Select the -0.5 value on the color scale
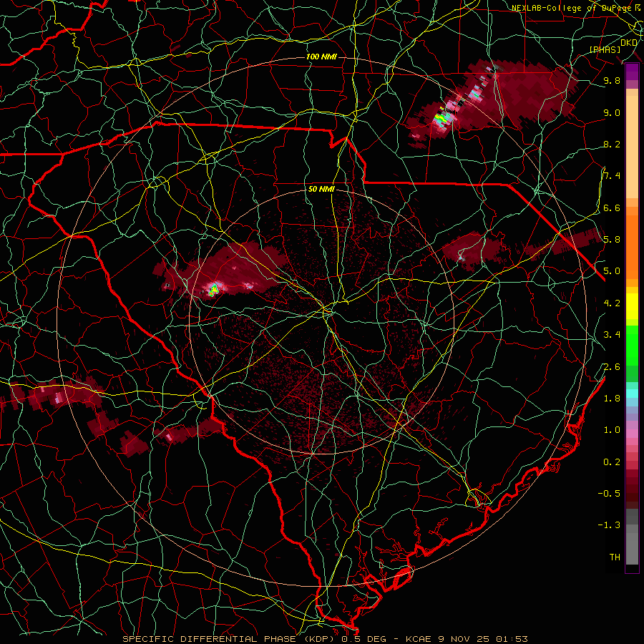This screenshot has height=644, width=644. 609,494
